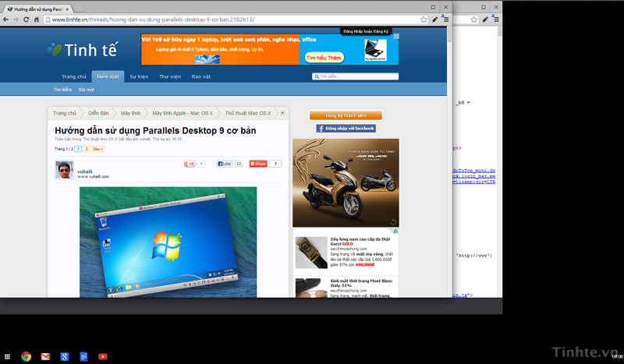This screenshot has height=364, width=624.
Task: Click the 'Đăng ký thành viên' button
Action: [346, 115]
